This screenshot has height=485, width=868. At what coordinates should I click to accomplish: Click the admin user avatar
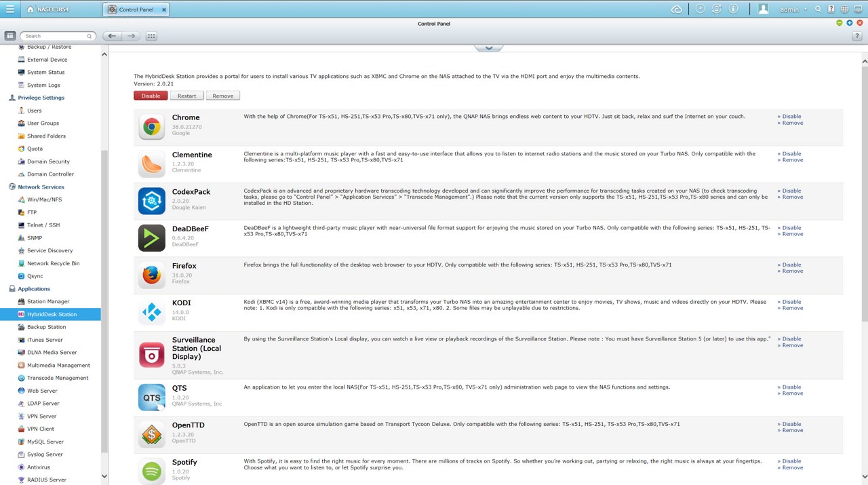(x=763, y=9)
